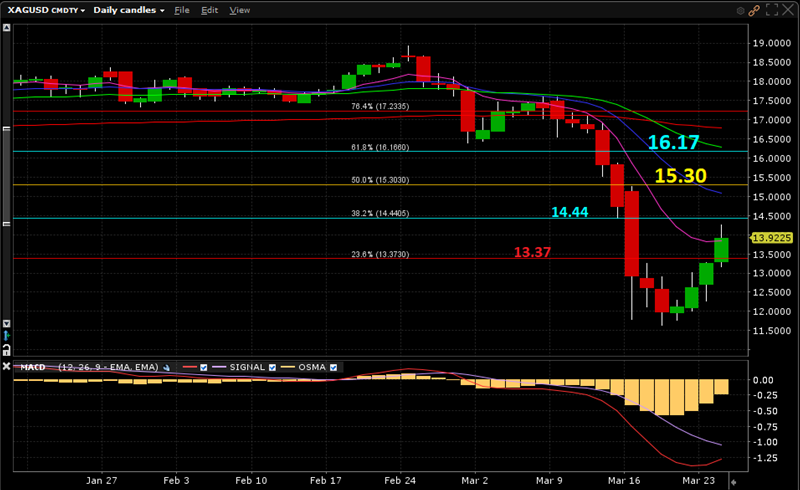Image resolution: width=800 pixels, height=490 pixels.
Task: Click the up arrow on left scale bar
Action: [7, 28]
